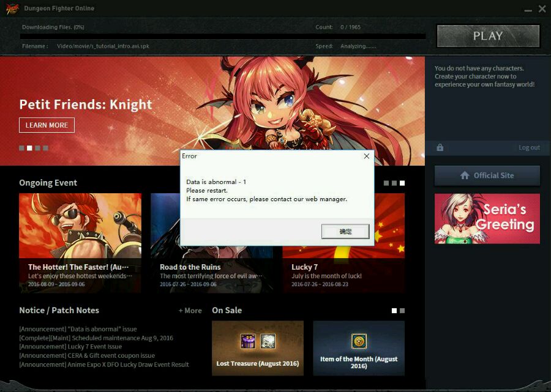Close the Dungeon Fighter Online launcher
Screen dimensions: 551x392
[542, 9]
